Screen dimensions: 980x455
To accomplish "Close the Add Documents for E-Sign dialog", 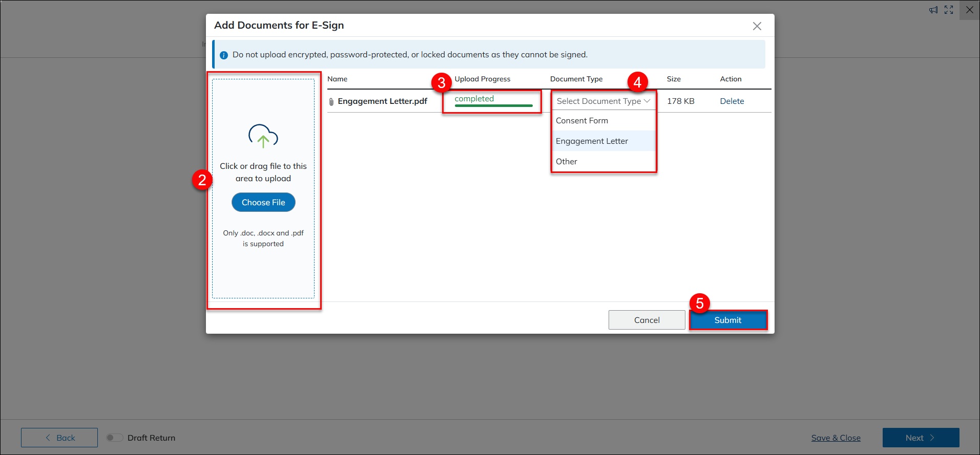I will [x=757, y=26].
